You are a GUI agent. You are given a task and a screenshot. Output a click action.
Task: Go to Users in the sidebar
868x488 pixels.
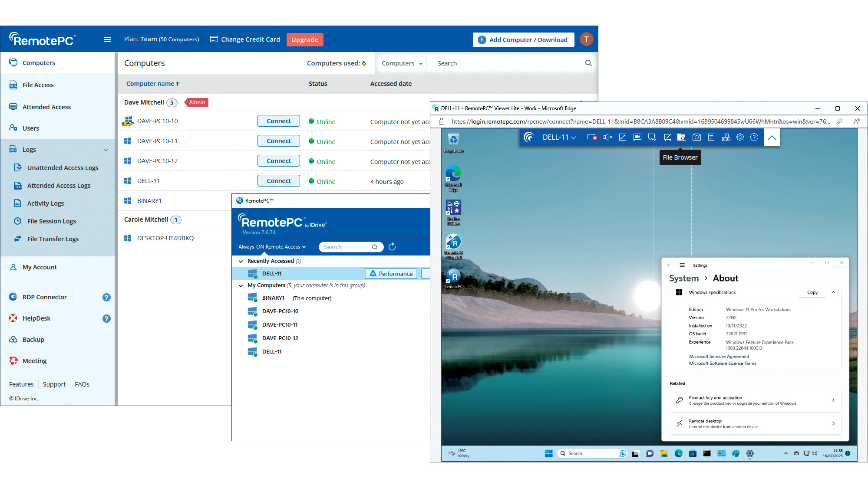pos(30,128)
